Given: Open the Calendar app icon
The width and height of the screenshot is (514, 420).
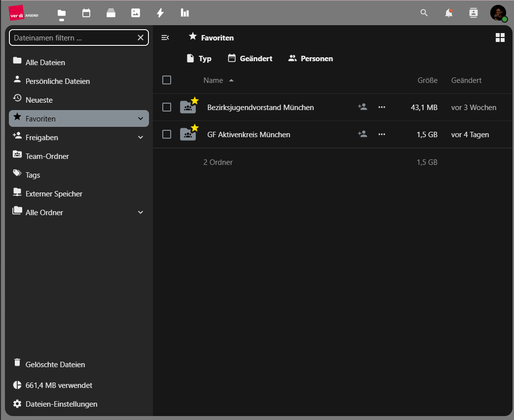Looking at the screenshot, I should pos(86,13).
